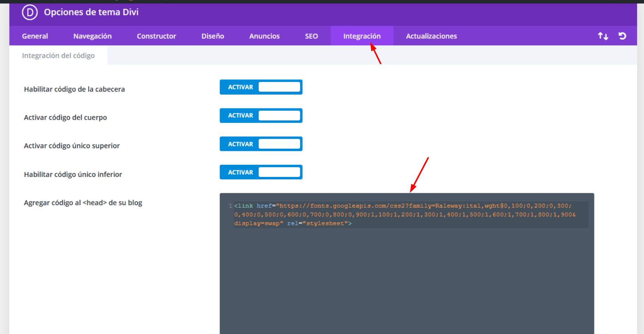
Task: Select the Integración tab
Action: pos(362,36)
